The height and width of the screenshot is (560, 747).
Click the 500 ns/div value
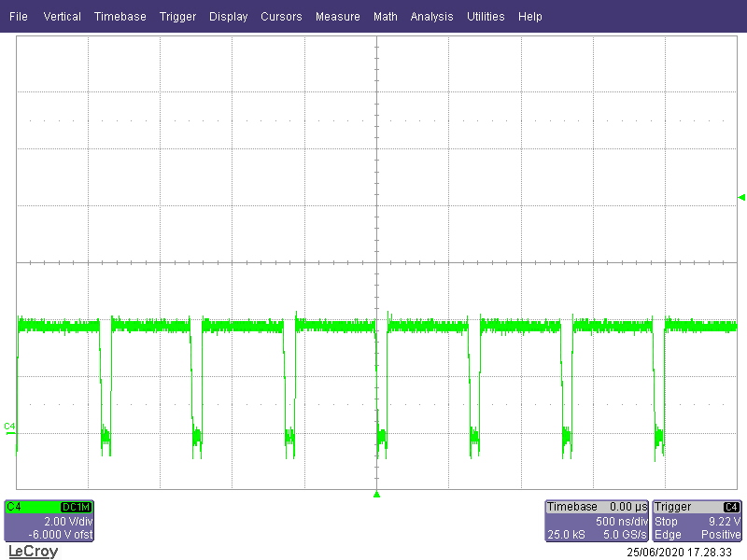point(621,521)
